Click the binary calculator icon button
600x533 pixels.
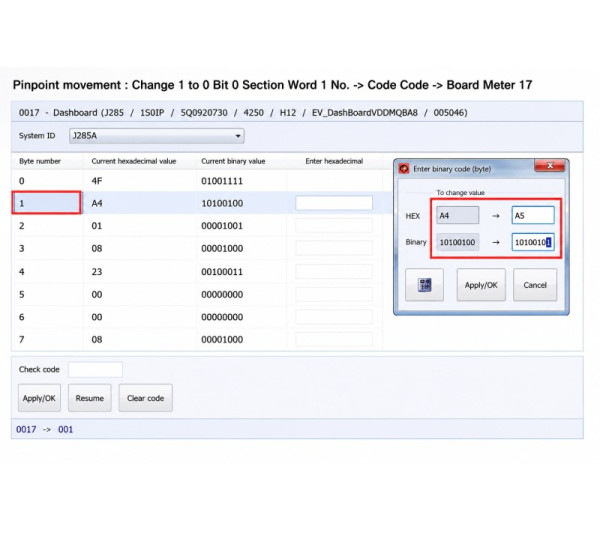pos(424,285)
